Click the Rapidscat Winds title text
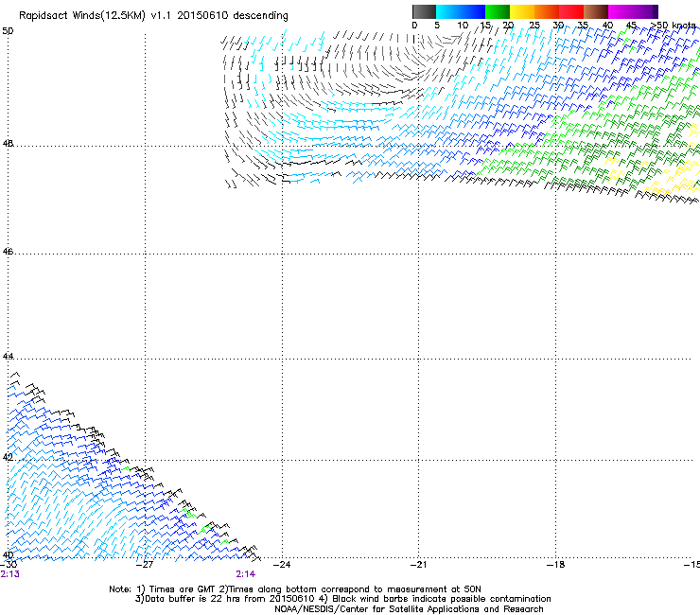Viewport: 700px width, 615px height. coord(153,16)
